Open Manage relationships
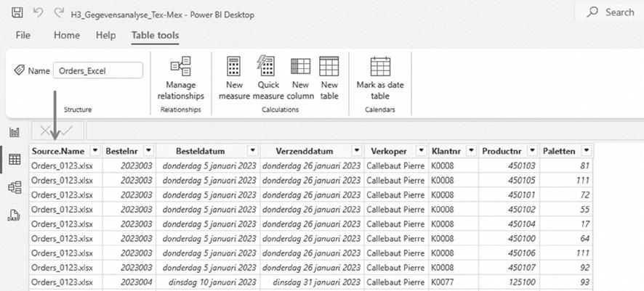The image size is (644, 291). [180, 80]
